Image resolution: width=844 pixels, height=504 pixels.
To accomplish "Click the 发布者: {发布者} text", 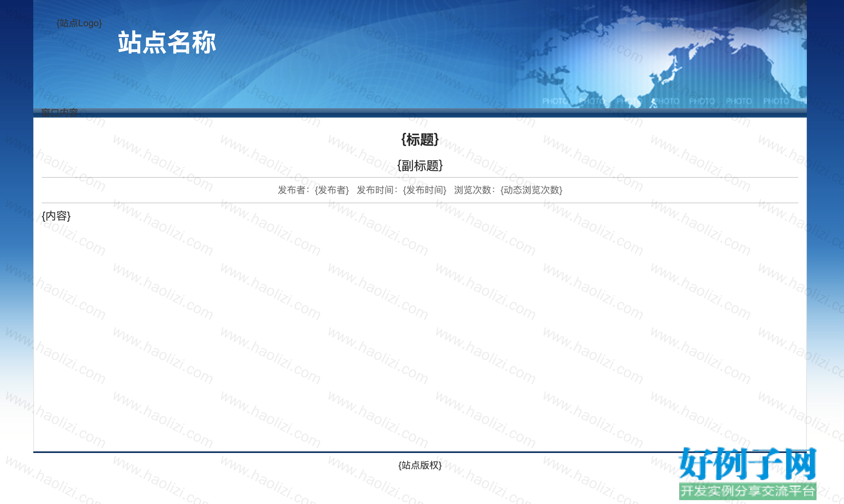I will pyautogui.click(x=313, y=190).
